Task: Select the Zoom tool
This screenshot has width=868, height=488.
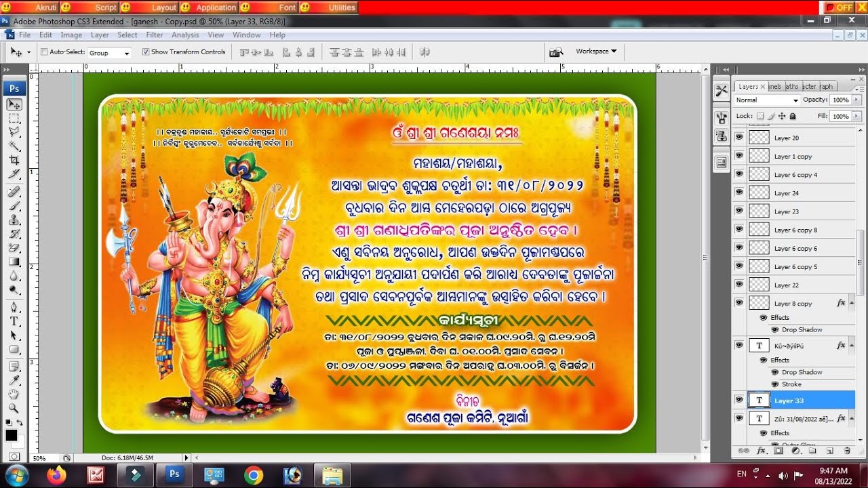Action: point(14,409)
